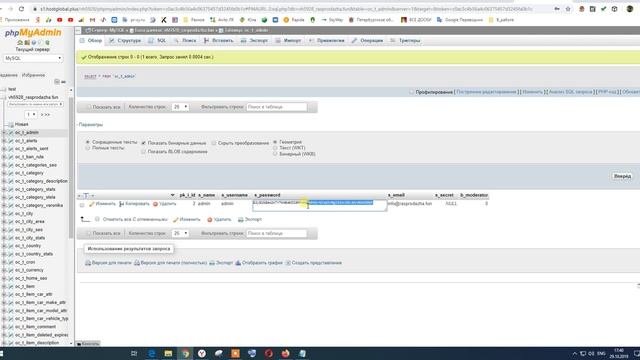Open the Поиск tab
The image size is (640, 360).
click(x=185, y=40)
